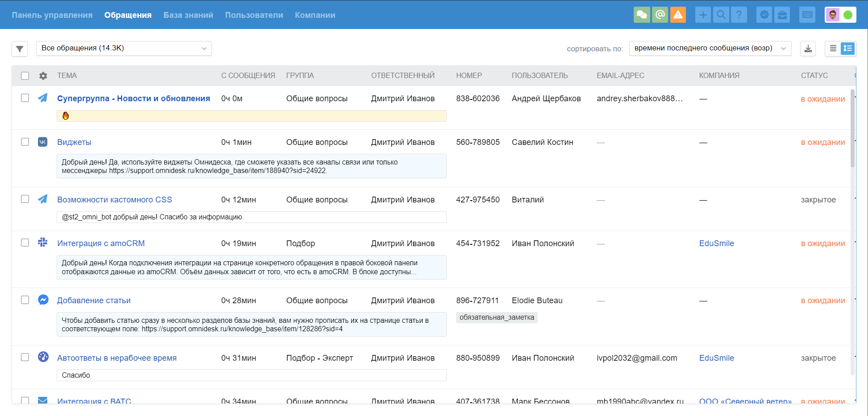This screenshot has height=416, width=868.
Task: Switch to the База знаний tab
Action: click(x=188, y=15)
